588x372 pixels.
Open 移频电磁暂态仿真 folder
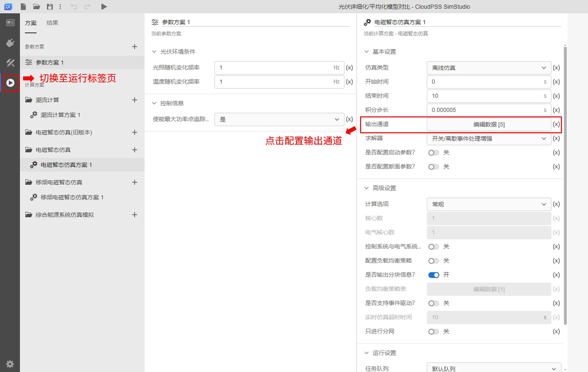coord(54,182)
